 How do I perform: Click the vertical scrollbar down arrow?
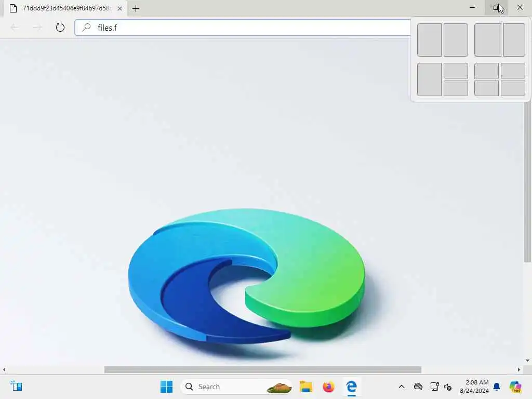coord(527,361)
